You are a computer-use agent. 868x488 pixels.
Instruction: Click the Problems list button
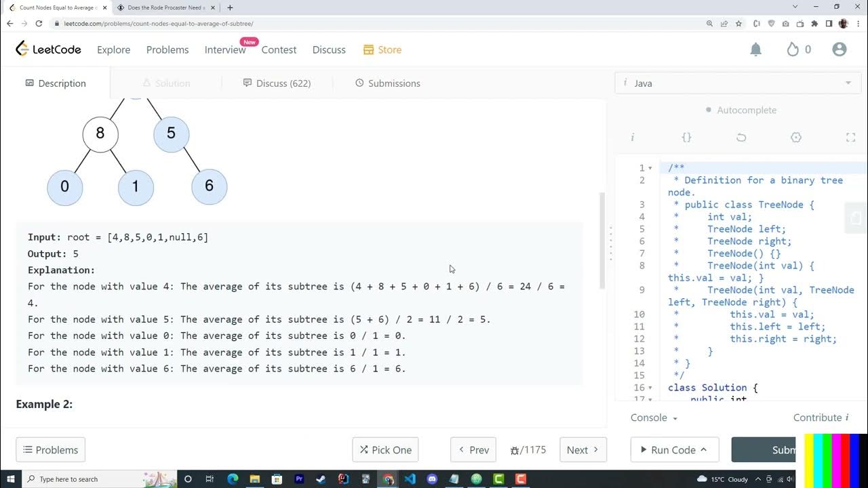click(51, 450)
